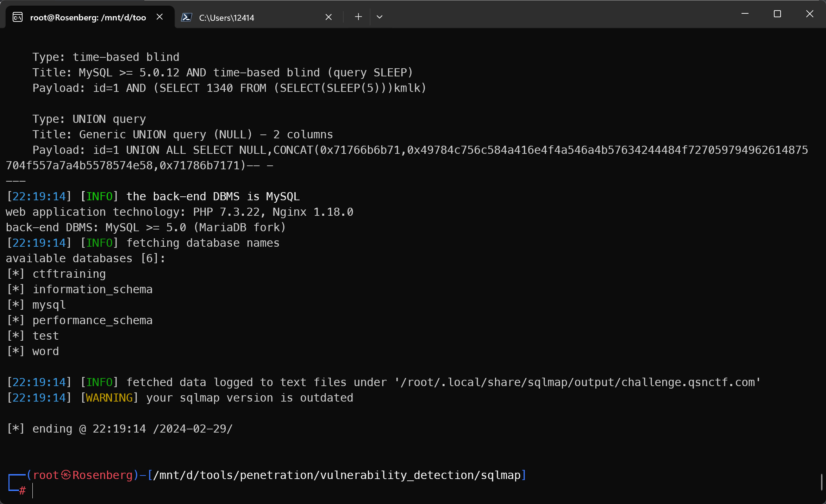Click the information_schema database entry

pos(92,289)
